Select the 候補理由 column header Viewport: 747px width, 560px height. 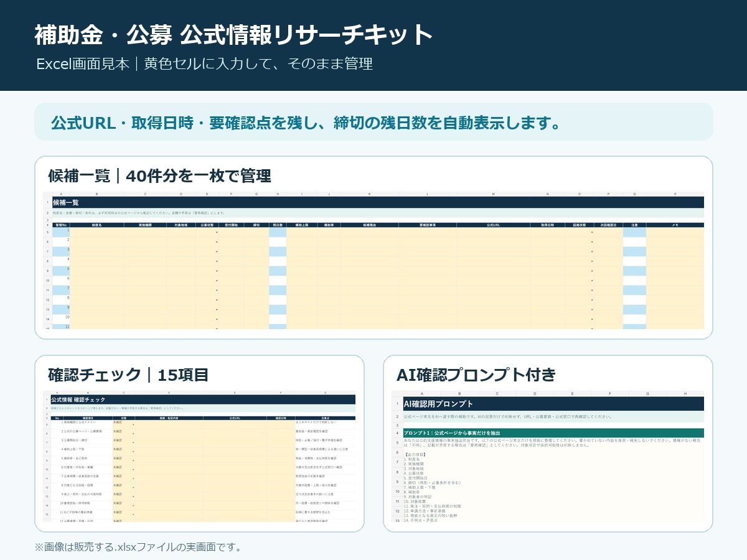(x=369, y=225)
